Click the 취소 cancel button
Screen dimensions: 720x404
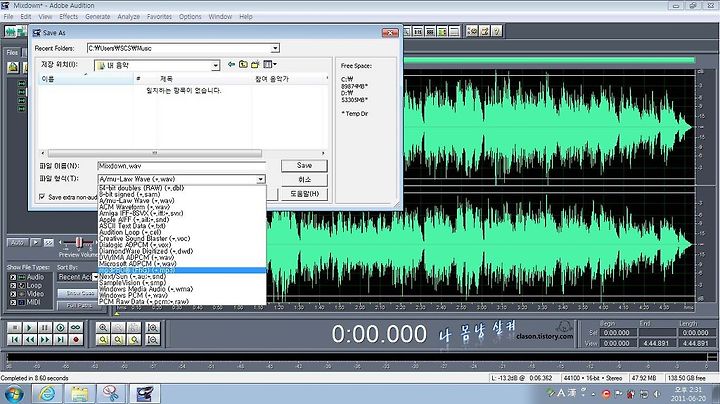[x=304, y=180]
